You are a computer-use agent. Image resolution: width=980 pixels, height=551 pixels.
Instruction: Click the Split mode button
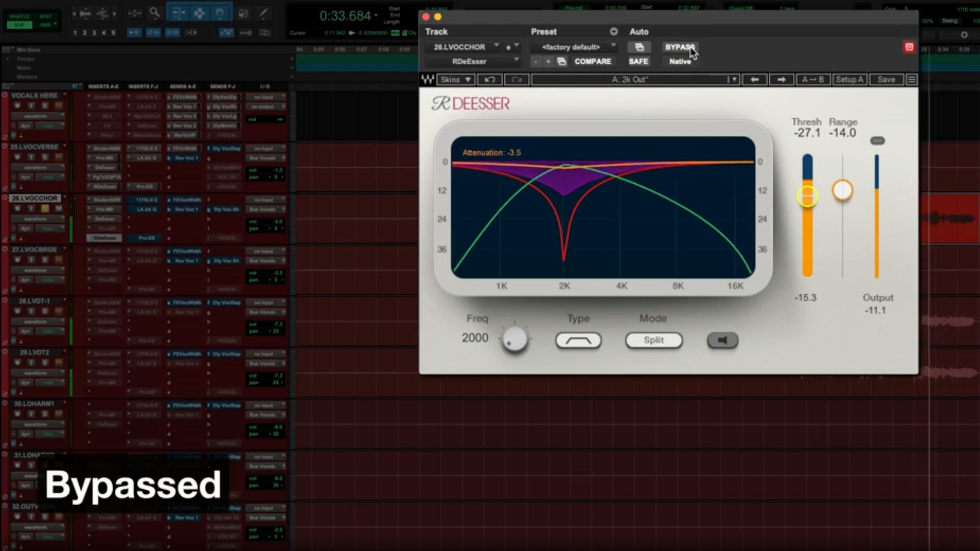point(654,340)
